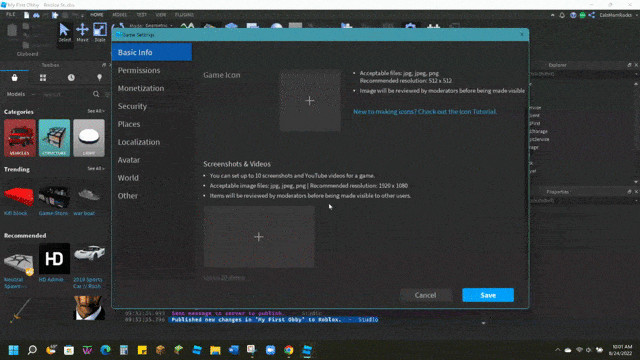The image size is (640, 360).
Task: Open the Toolbox Marketplace bag tab
Action: click(14, 78)
